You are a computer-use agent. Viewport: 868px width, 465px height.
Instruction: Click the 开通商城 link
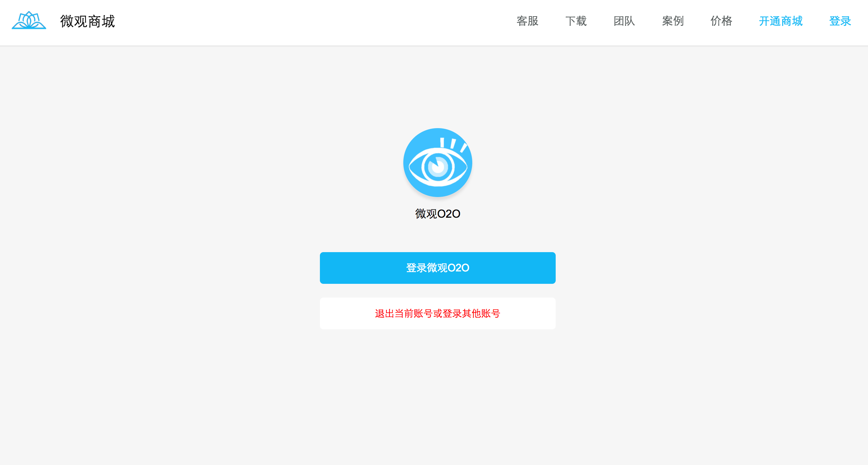tap(780, 21)
